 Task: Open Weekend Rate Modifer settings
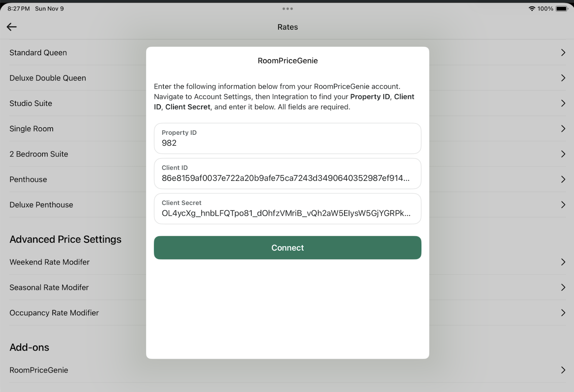coord(50,262)
